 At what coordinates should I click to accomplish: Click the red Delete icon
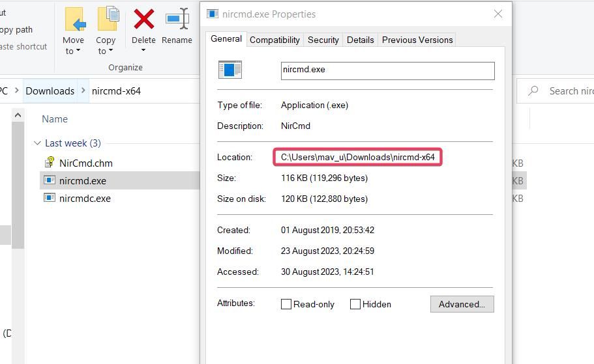coord(143,20)
